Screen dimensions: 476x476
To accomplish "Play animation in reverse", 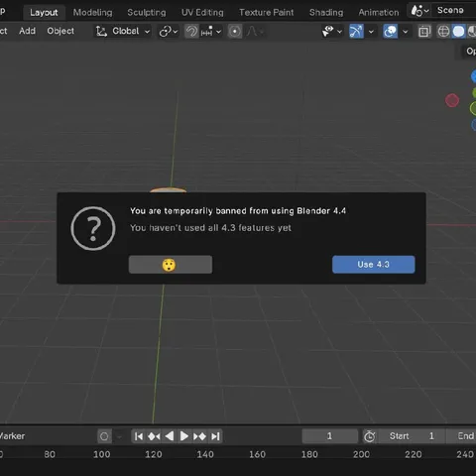I will click(x=170, y=436).
